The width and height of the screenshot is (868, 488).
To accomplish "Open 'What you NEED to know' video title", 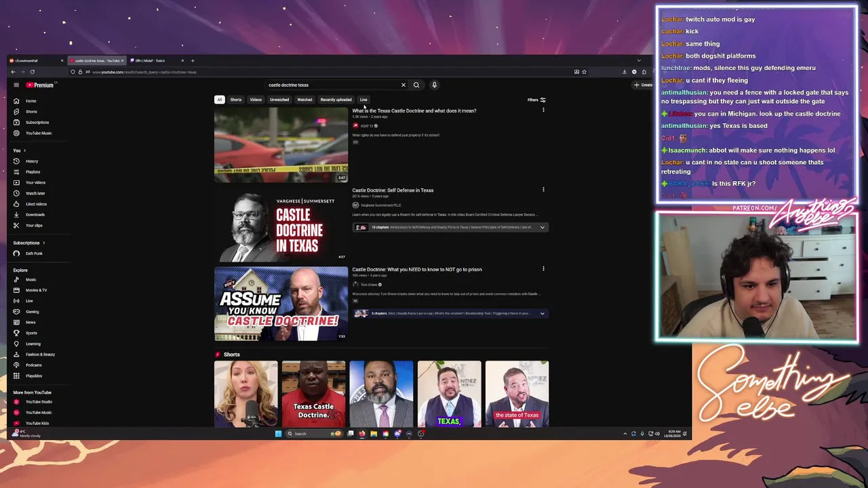I will 417,269.
